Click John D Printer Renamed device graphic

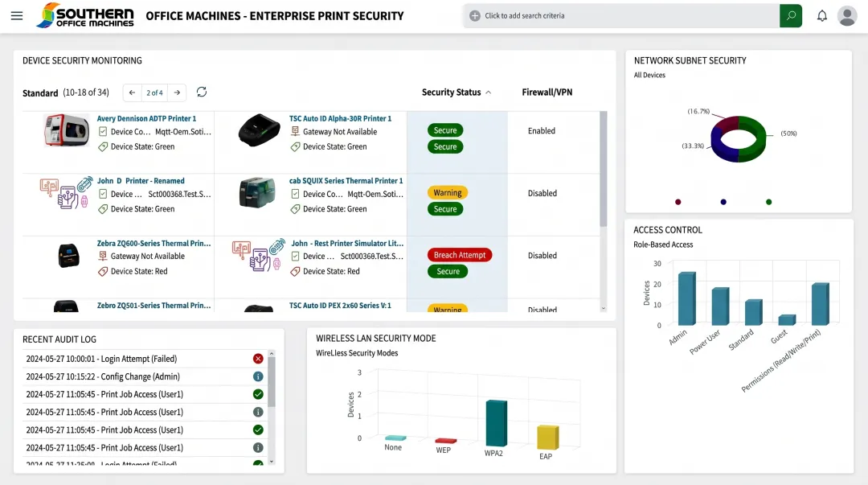(66, 193)
